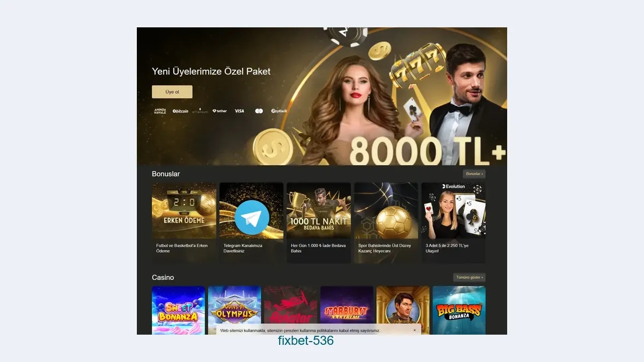
Task: Launch the Sweet Bonanza game
Action: tap(178, 310)
